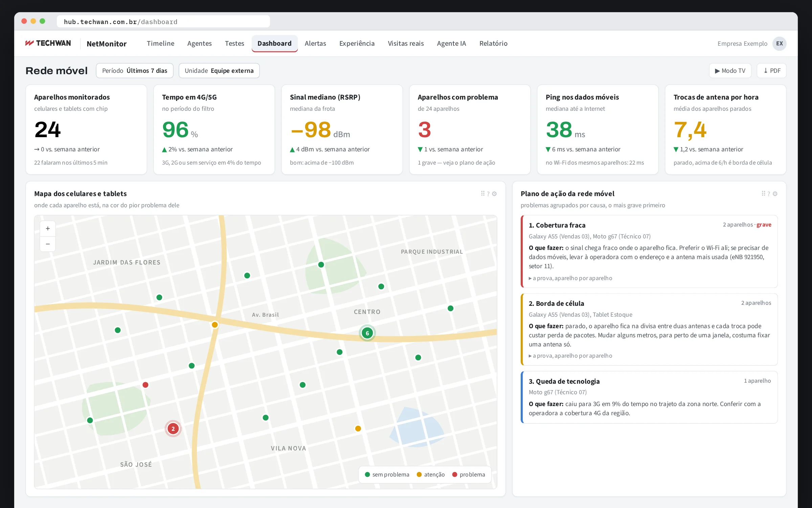Open help for Plano de ação panel
The image size is (812, 508).
point(769,194)
